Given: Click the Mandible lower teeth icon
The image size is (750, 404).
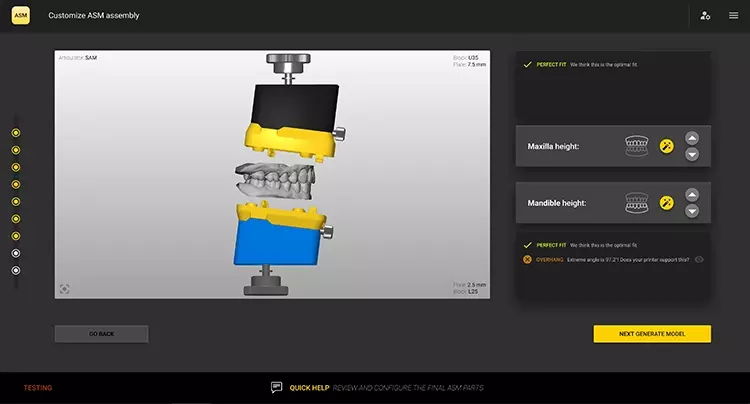Looking at the screenshot, I should [637, 203].
